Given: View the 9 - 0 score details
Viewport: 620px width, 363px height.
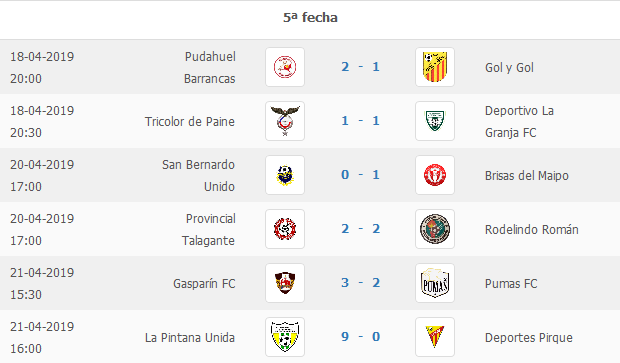Looking at the screenshot, I should (x=360, y=337).
